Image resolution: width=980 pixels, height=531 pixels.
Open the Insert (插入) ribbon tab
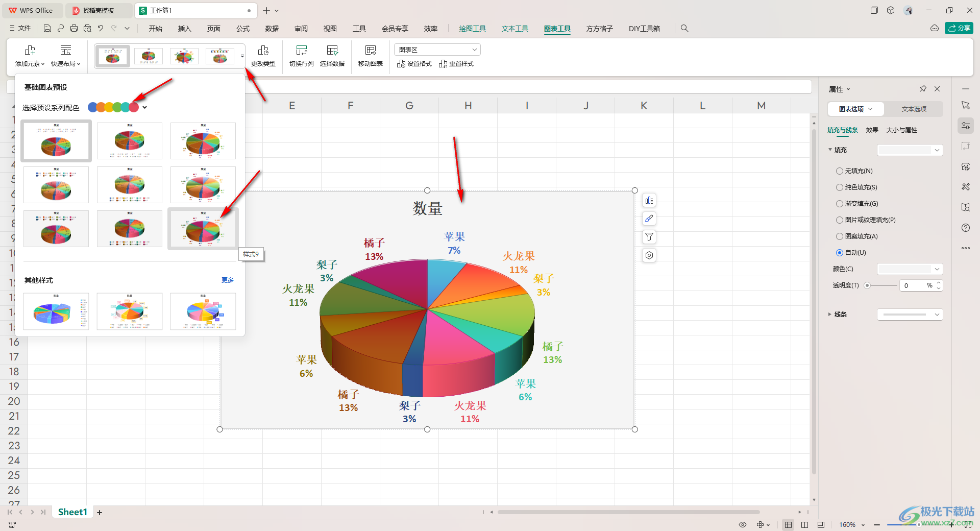[x=184, y=29]
